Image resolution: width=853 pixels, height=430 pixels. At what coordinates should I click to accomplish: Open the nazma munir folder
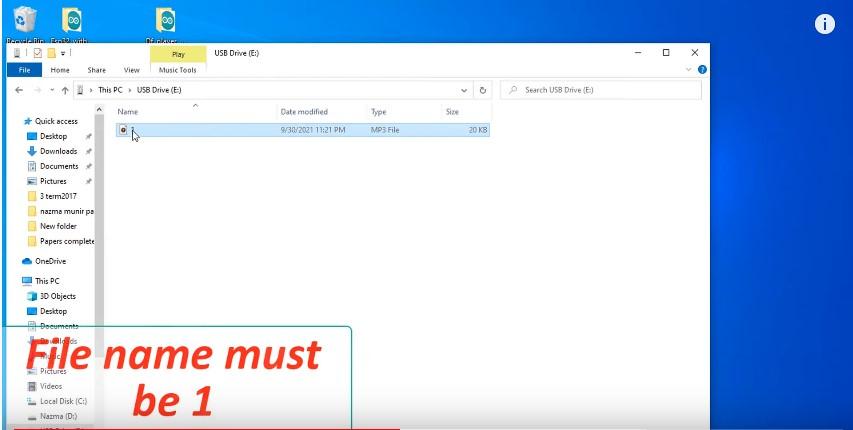66,211
